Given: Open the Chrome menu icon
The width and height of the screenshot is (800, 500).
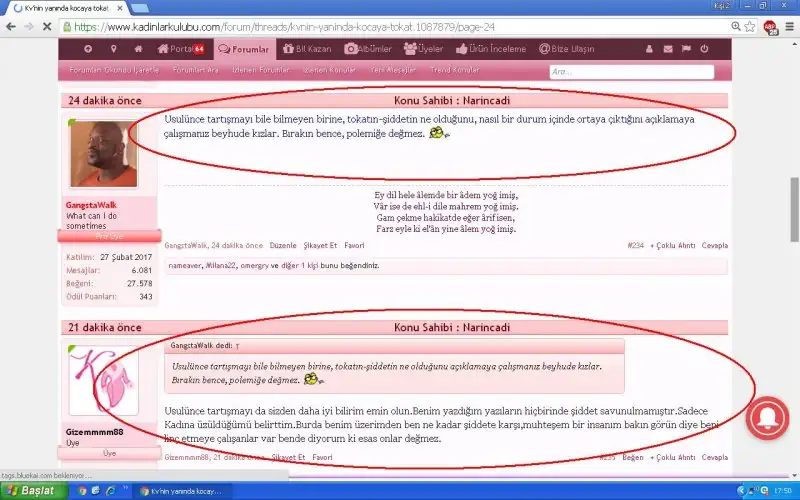Looking at the screenshot, I should [x=788, y=27].
